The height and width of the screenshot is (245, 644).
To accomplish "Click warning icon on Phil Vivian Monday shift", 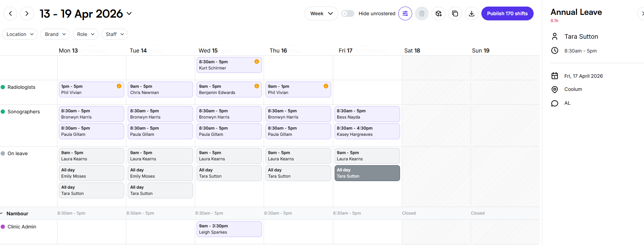I will point(119,86).
